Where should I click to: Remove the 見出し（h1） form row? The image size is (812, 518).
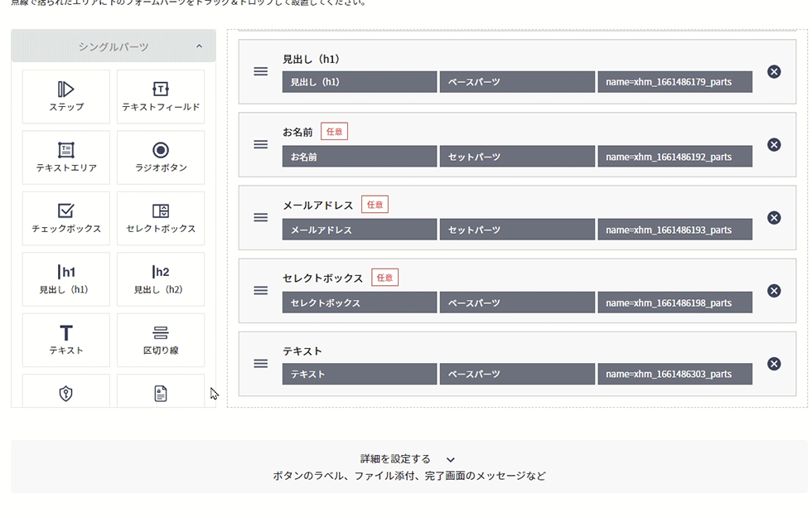(774, 72)
